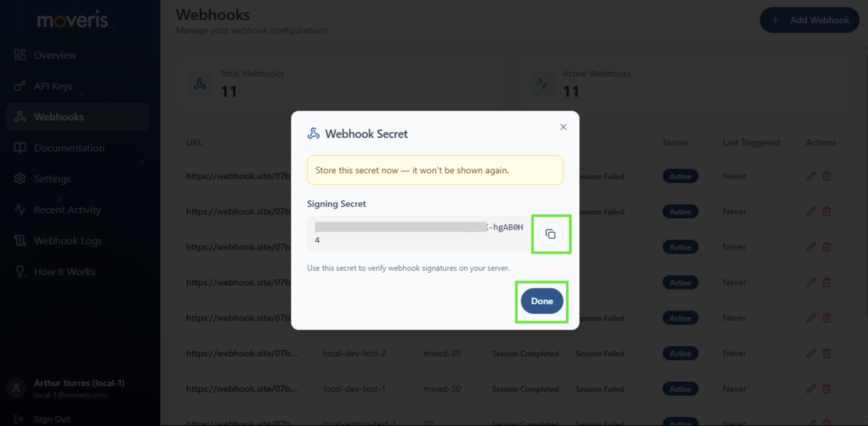Image resolution: width=868 pixels, height=426 pixels.
Task: Click the Arthur Iturres profile avatar
Action: tap(16, 388)
